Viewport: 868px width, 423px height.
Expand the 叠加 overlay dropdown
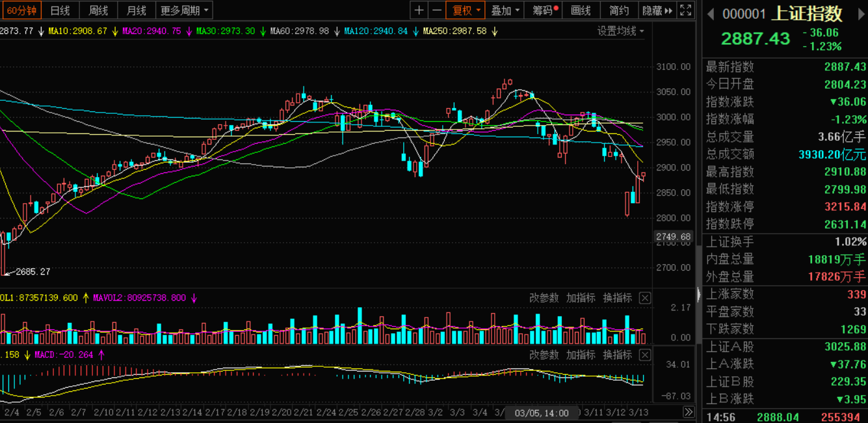coord(506,10)
